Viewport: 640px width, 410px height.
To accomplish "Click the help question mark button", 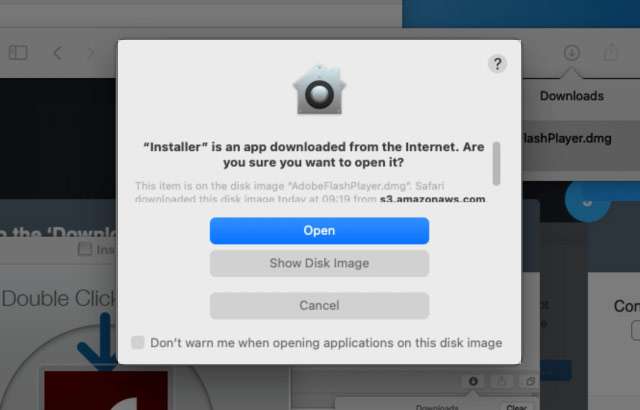I will (497, 64).
